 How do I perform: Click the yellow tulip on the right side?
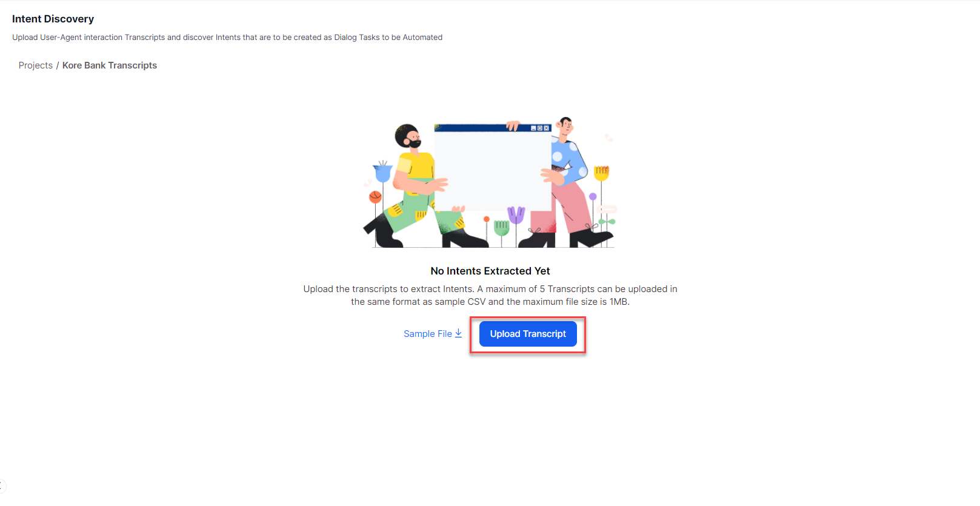[601, 173]
